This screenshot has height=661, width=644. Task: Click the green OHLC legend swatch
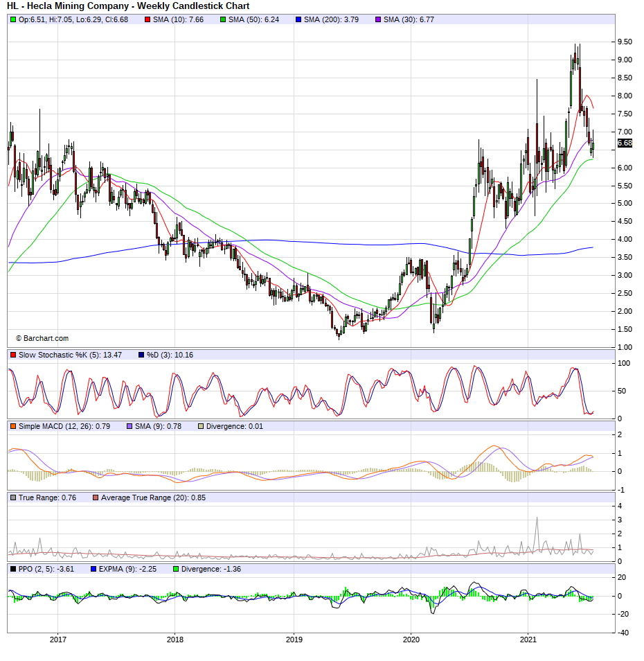[x=13, y=19]
